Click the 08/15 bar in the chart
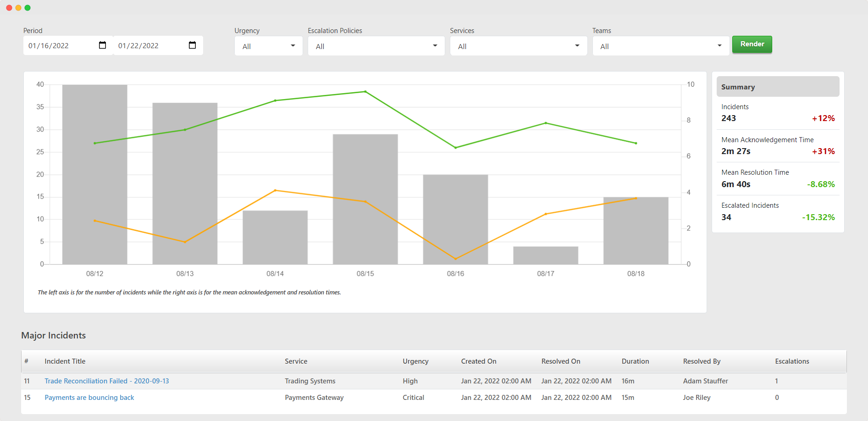 tap(365, 199)
